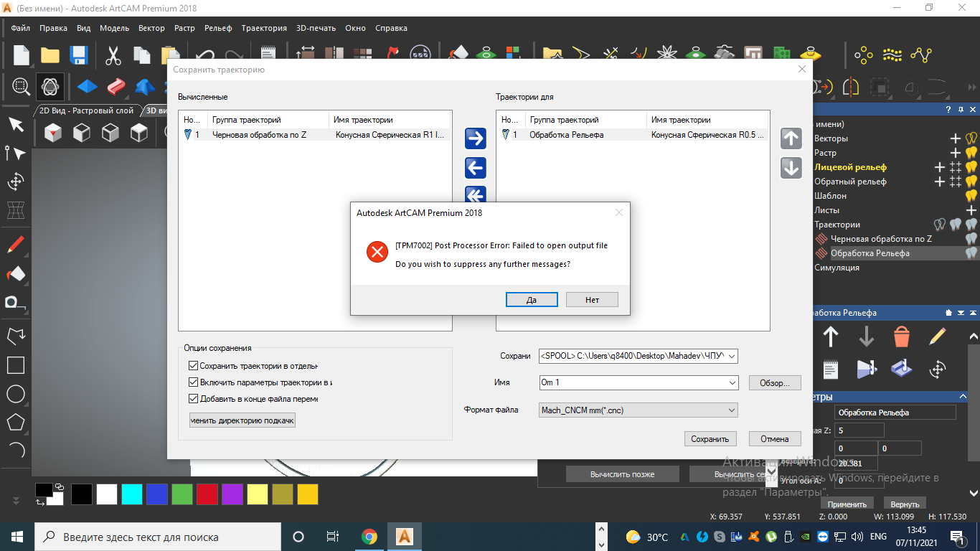The image size is (980, 551).
Task: Open the Рельеф menu
Action: [218, 28]
